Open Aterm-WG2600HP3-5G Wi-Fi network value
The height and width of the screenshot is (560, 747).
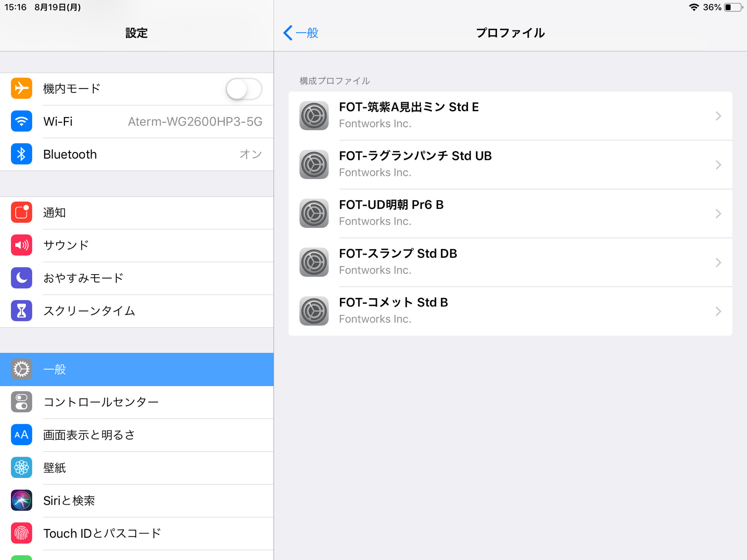click(x=195, y=122)
